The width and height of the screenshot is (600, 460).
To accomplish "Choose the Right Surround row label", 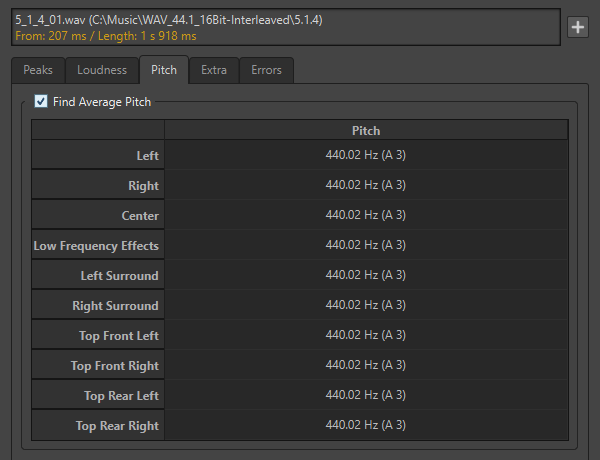I will (98, 306).
